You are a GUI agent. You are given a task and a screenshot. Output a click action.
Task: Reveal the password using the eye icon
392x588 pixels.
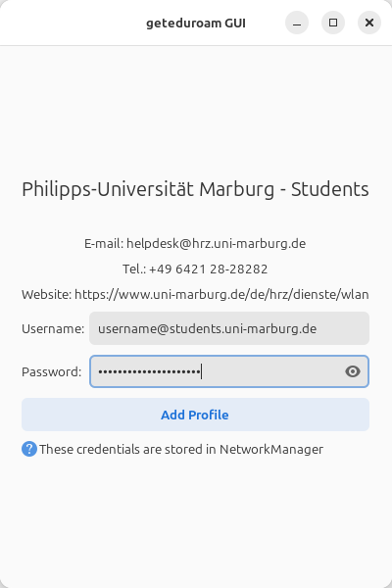click(353, 371)
